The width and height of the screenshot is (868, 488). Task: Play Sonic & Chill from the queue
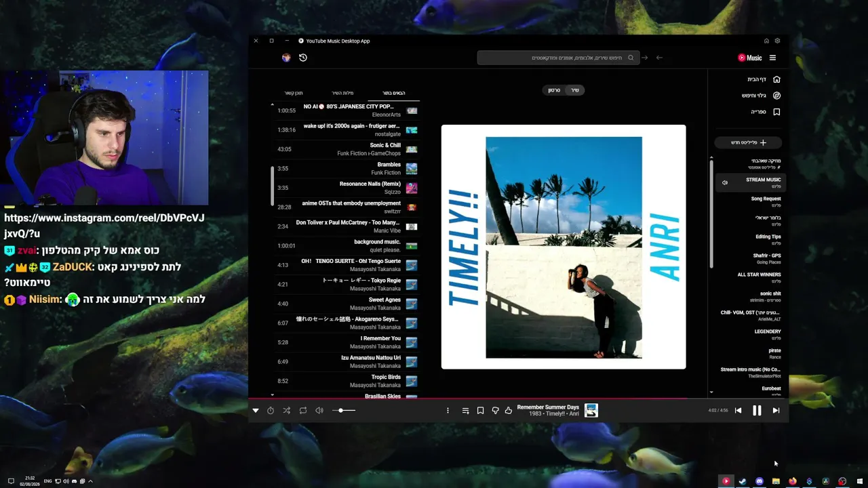pyautogui.click(x=347, y=149)
